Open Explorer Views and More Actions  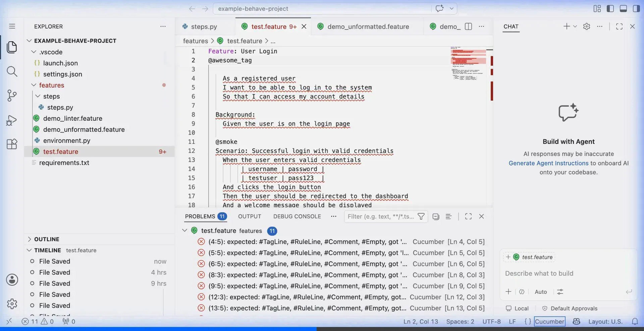163,26
